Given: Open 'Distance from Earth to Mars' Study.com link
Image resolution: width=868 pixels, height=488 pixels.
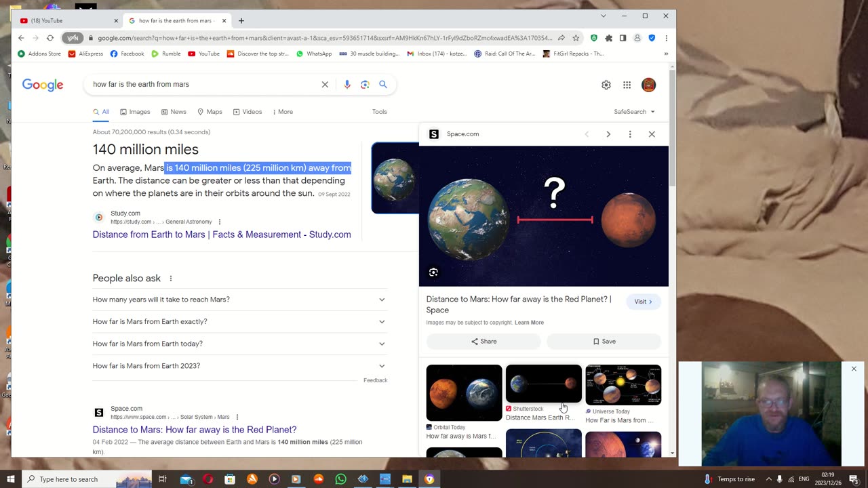Looking at the screenshot, I should 222,235.
